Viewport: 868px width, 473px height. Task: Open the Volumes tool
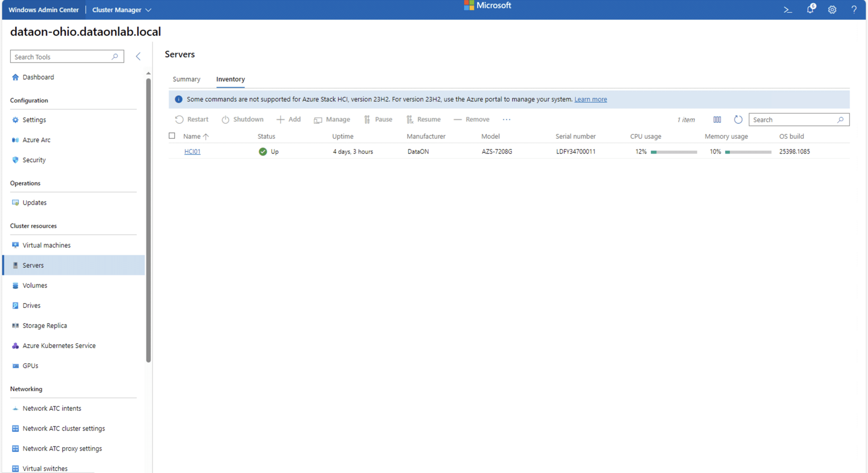click(35, 286)
